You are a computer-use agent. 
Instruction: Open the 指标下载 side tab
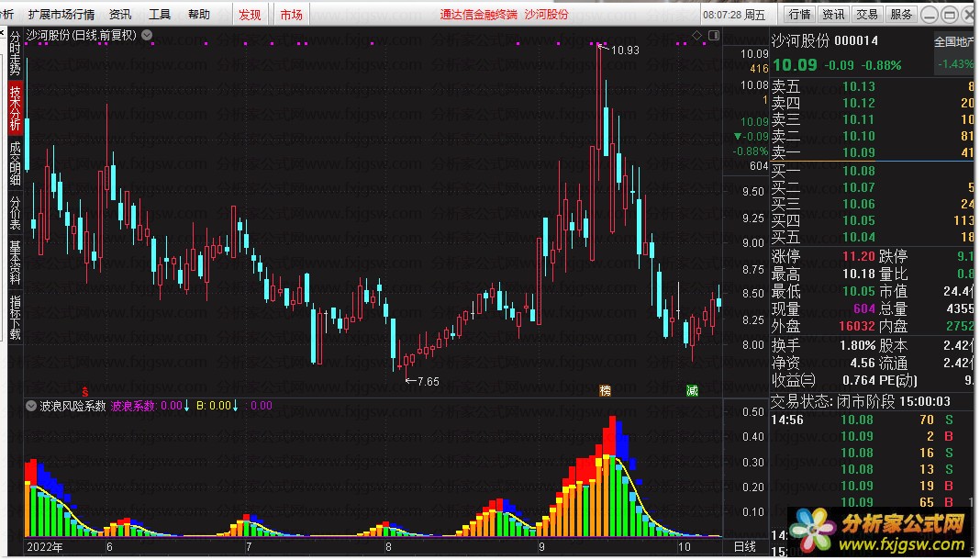(x=15, y=317)
